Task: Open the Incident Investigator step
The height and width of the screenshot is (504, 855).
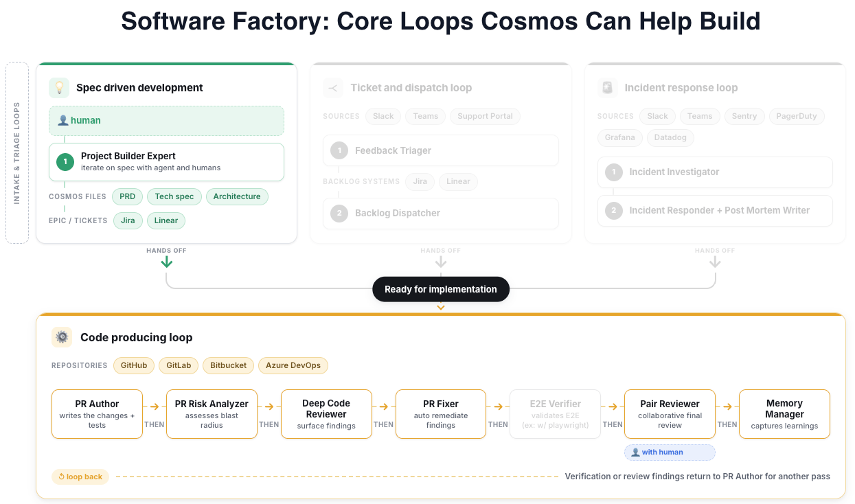Action: pyautogui.click(x=715, y=172)
